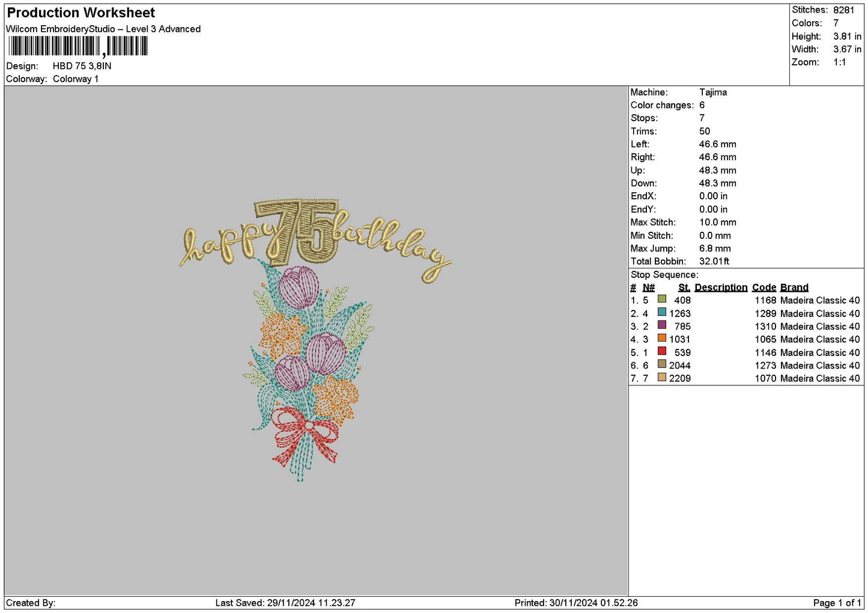Click the Min Stitch value '0.0 mm'

tap(715, 235)
